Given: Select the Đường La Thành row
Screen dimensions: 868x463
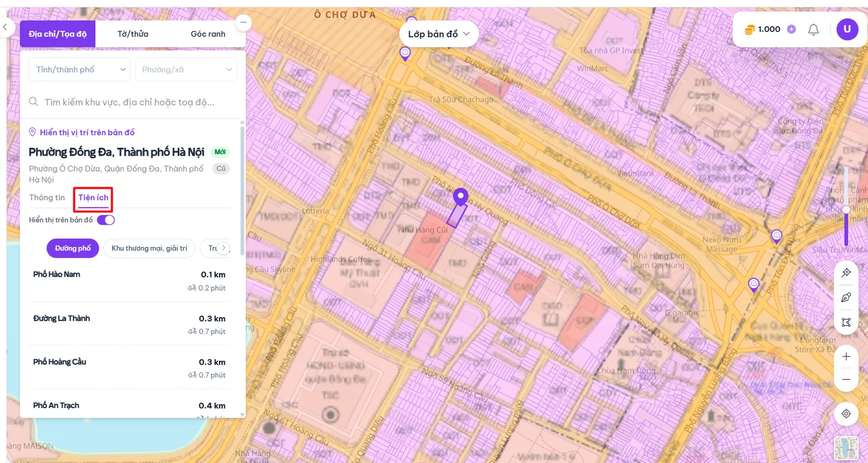Looking at the screenshot, I should coord(129,324).
